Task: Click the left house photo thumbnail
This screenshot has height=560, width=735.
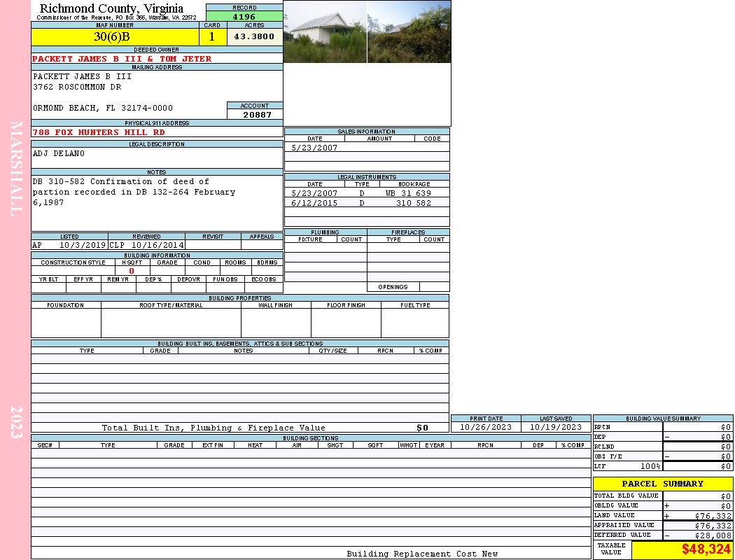Action: pos(325,31)
